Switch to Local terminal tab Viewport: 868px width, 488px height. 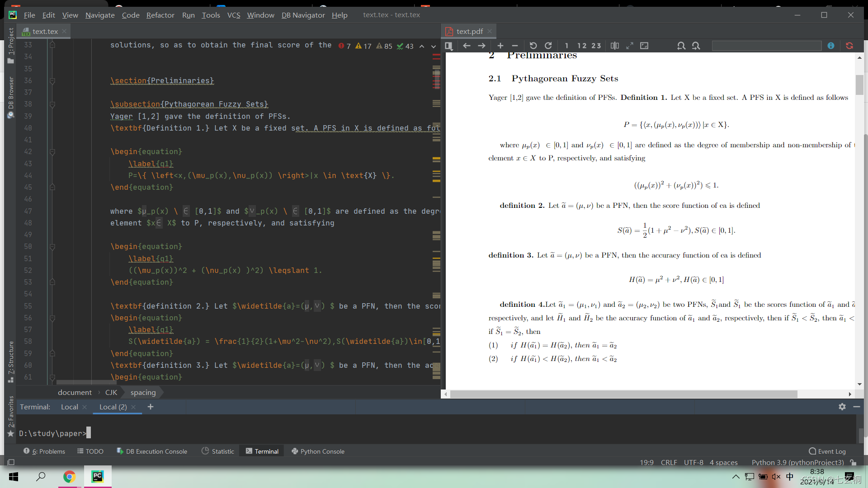coord(69,407)
